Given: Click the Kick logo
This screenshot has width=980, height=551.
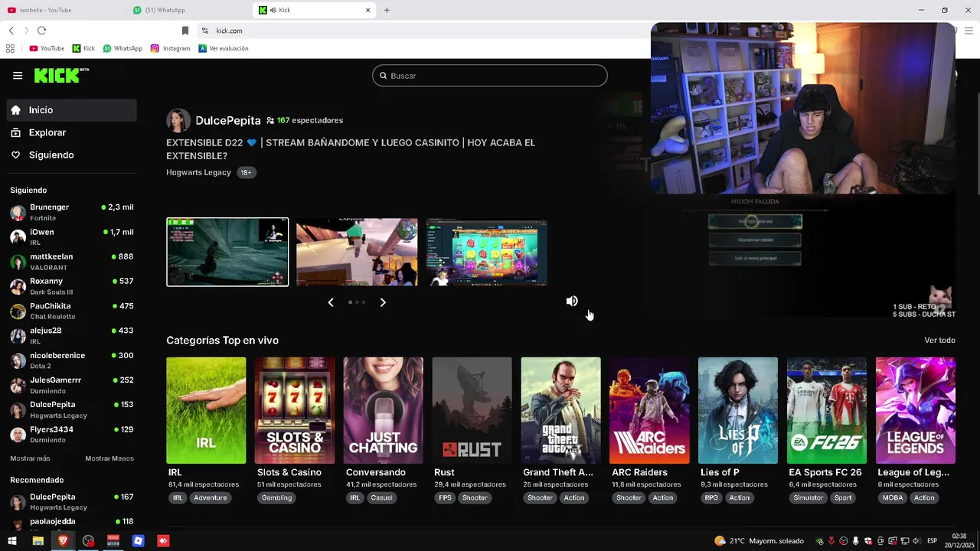Looking at the screenshot, I should (61, 75).
